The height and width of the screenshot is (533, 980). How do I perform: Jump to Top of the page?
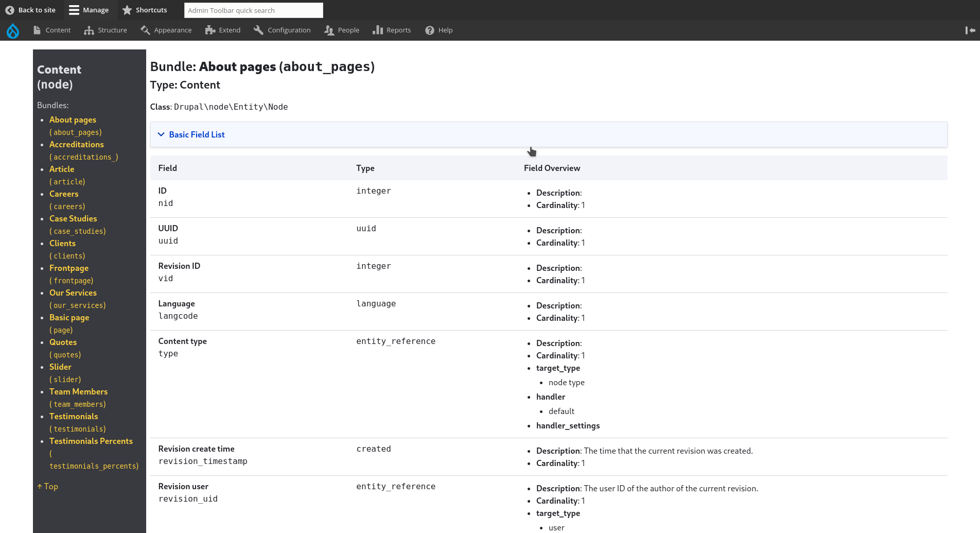pyautogui.click(x=48, y=487)
